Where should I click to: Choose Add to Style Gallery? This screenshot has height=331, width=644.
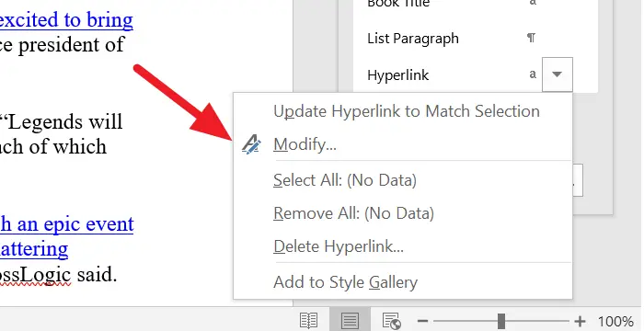tap(345, 282)
